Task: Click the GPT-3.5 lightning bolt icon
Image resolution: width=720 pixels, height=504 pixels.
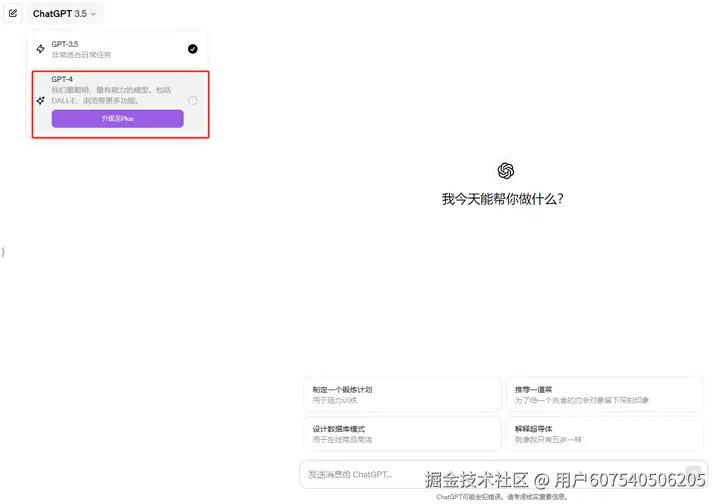Action: coord(40,49)
